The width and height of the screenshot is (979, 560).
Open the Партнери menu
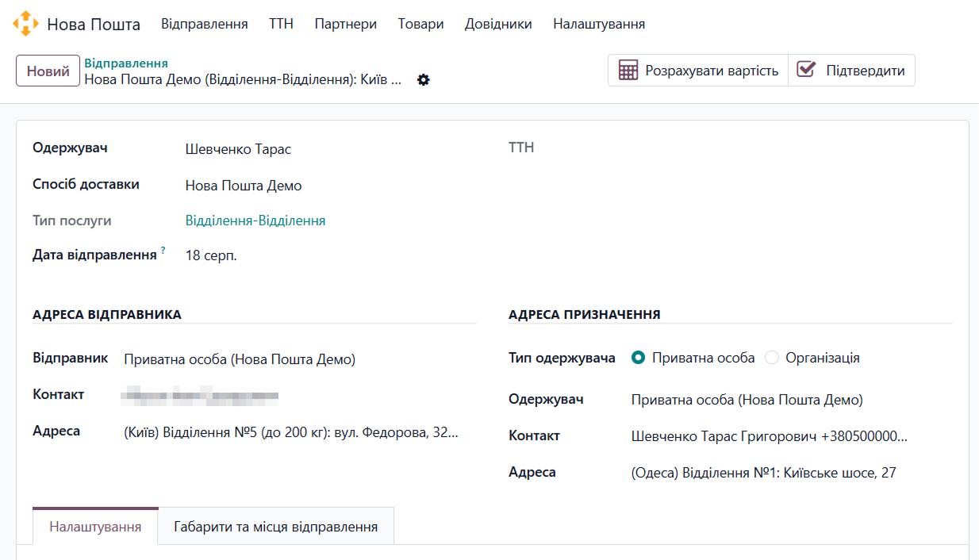(x=346, y=24)
